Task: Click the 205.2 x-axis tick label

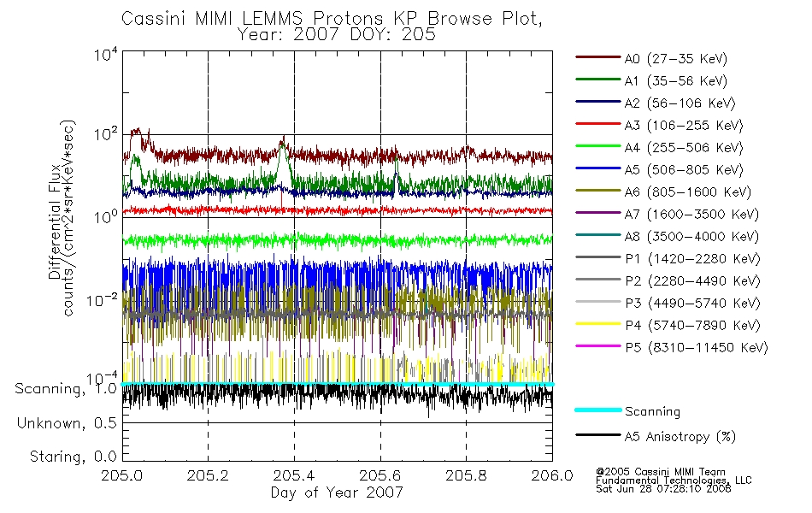Action: pos(208,475)
